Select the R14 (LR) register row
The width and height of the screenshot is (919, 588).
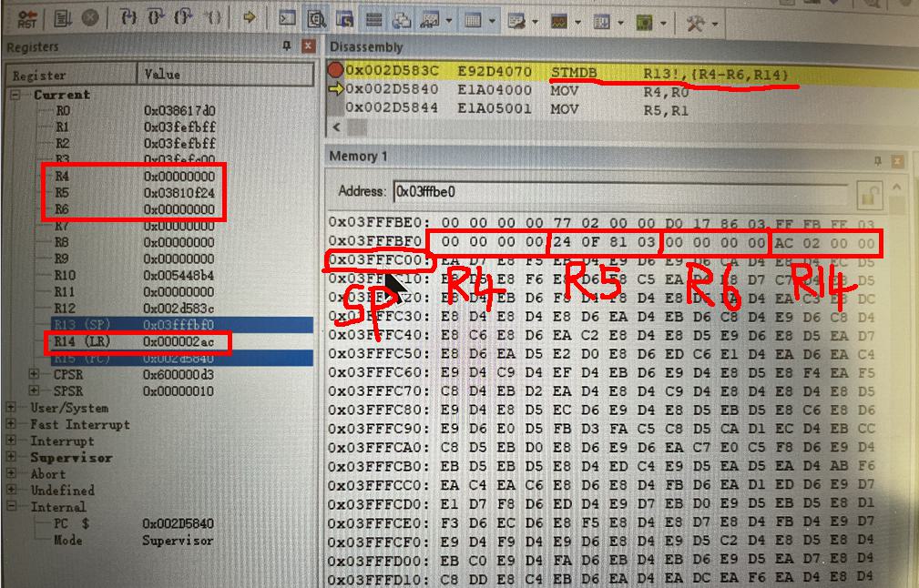(181, 341)
